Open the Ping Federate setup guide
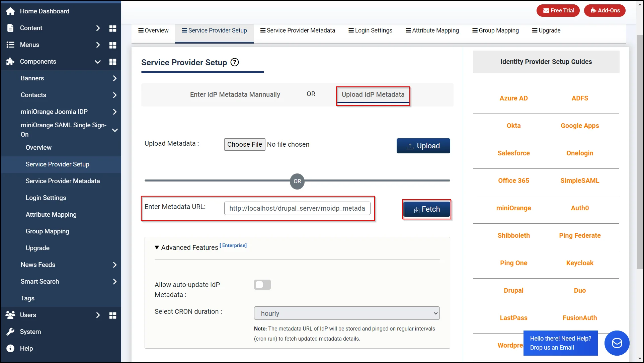This screenshot has height=363, width=644. [580, 235]
